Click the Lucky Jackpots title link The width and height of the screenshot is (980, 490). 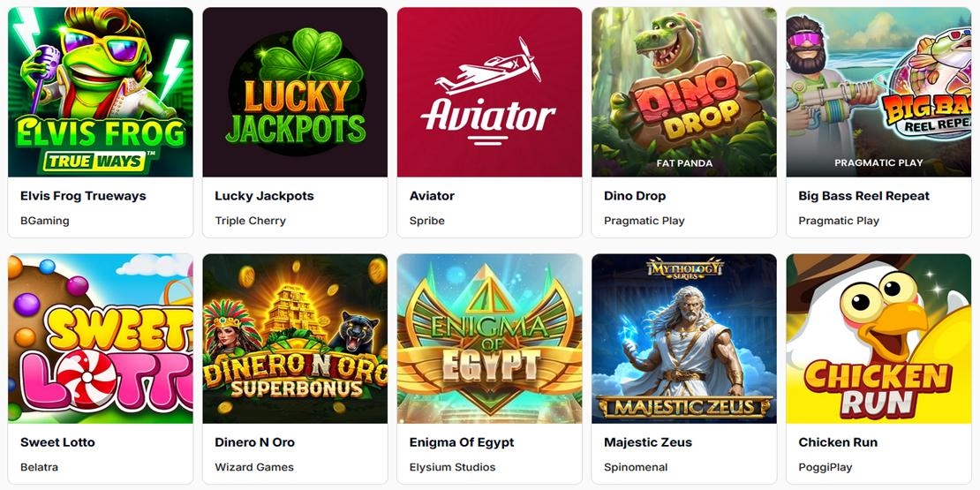pyautogui.click(x=264, y=196)
